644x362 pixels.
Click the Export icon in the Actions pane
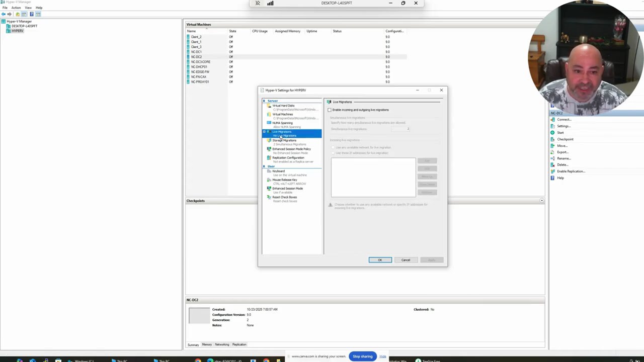[x=553, y=152]
